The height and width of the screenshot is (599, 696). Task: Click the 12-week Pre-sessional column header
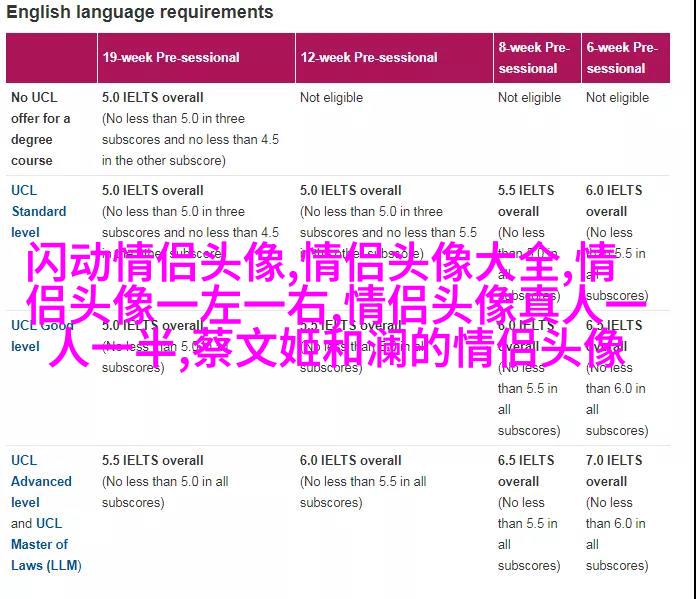(394, 58)
